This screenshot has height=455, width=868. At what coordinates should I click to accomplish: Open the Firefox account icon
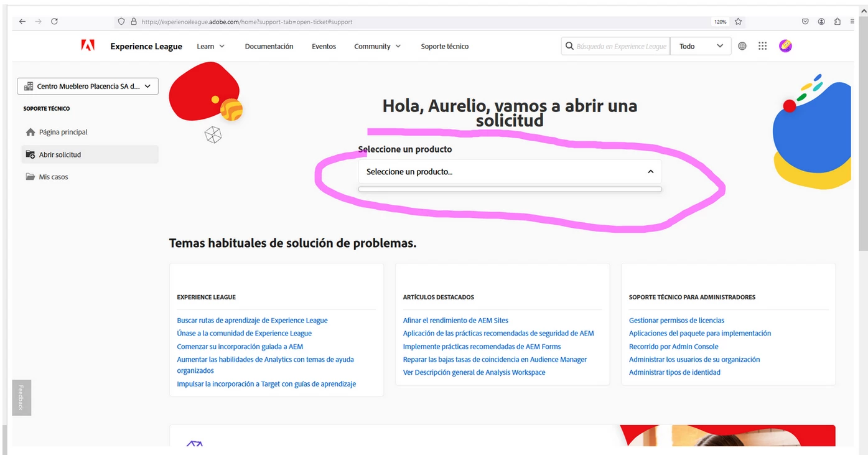[x=821, y=21]
